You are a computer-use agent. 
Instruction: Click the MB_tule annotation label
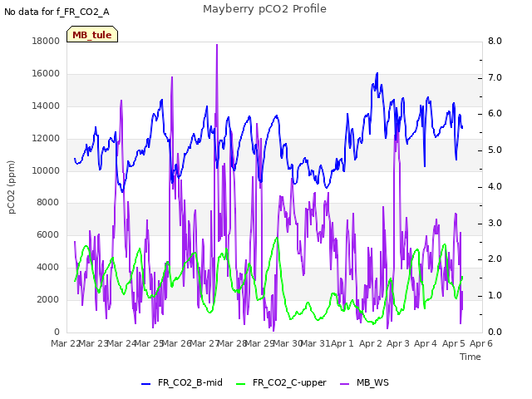tap(92, 34)
